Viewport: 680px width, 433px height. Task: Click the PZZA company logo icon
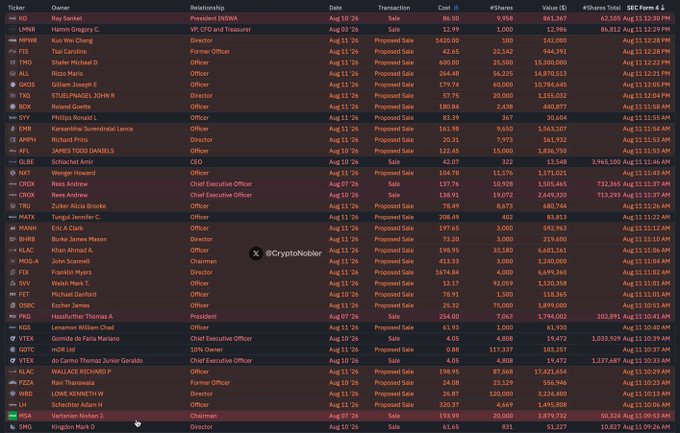[x=13, y=383]
